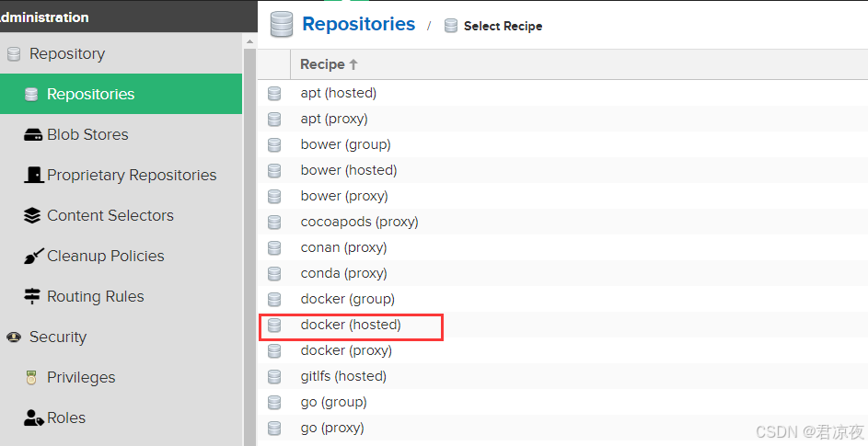Screen dimensions: 868x446
Task: Select the docker (hosted) recipe
Action: (351, 325)
